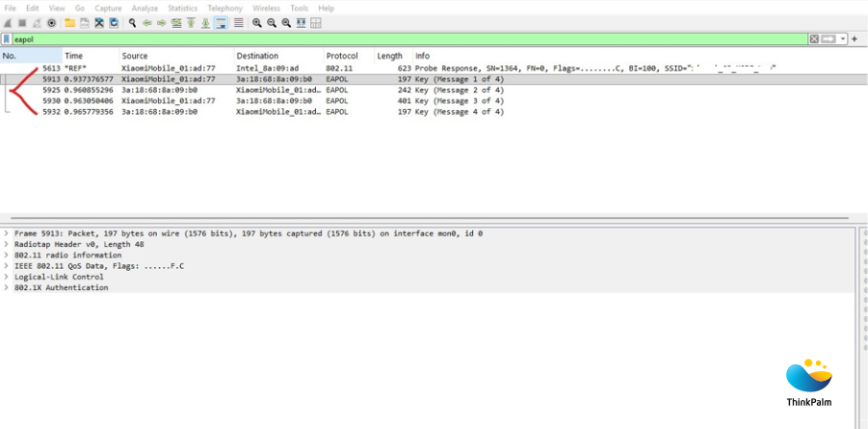Click the Resize columns to content icon
The image size is (868, 429).
[x=302, y=23]
